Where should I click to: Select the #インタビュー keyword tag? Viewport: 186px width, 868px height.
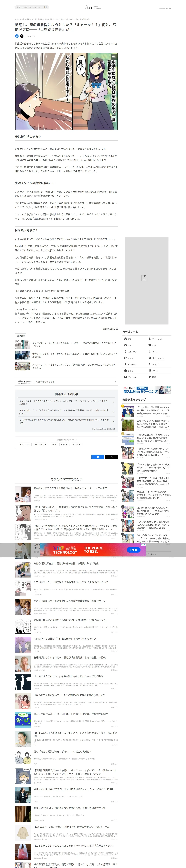[41, 444]
